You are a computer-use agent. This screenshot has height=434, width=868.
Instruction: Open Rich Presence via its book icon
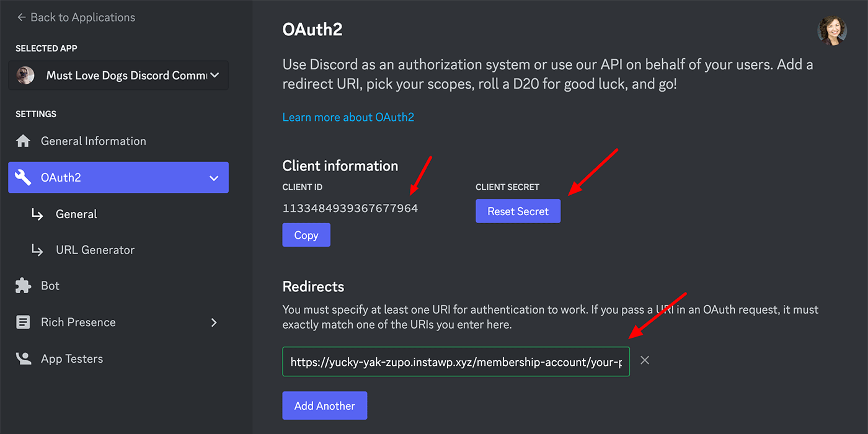[x=23, y=322]
